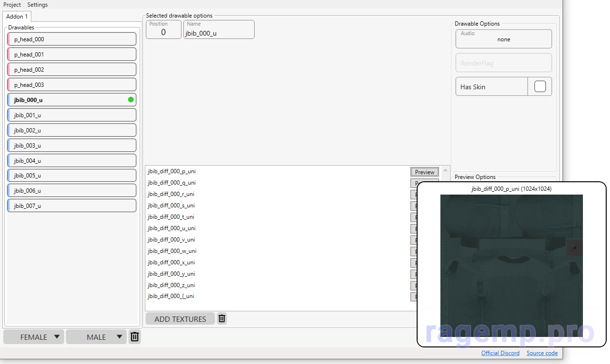610x364 pixels.
Task: Switch to the Addon 1 tab
Action: (17, 17)
